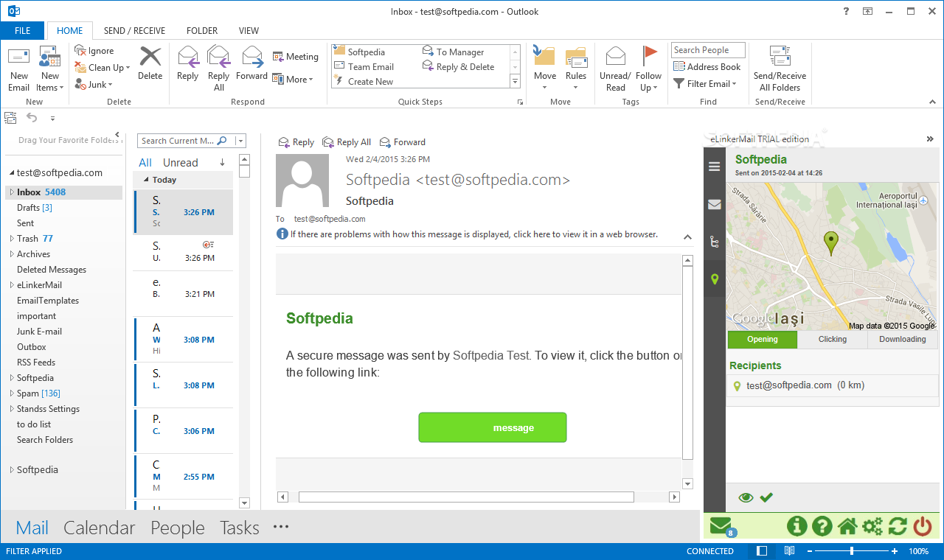Run the Team Email quick step
Viewport: 944px width, 560px height.
coord(364,66)
